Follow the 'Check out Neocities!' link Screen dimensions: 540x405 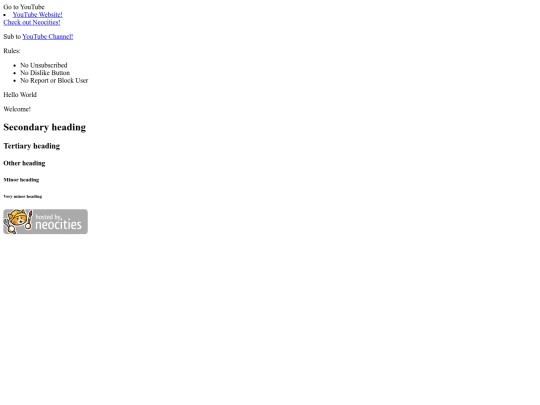tap(32, 22)
